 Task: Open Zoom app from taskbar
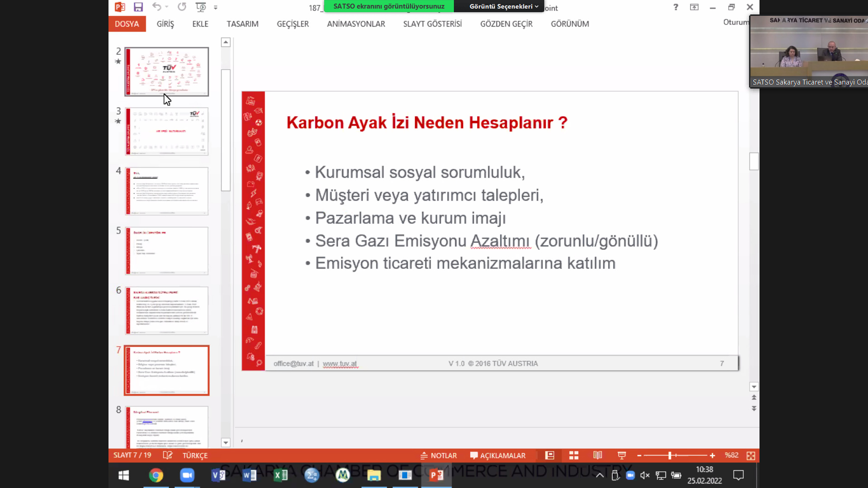pyautogui.click(x=187, y=475)
